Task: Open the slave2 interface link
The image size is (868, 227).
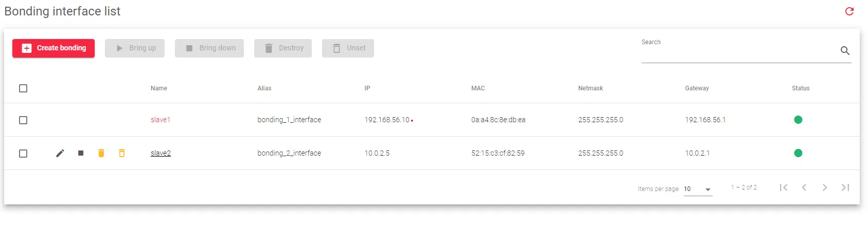Action: (161, 153)
